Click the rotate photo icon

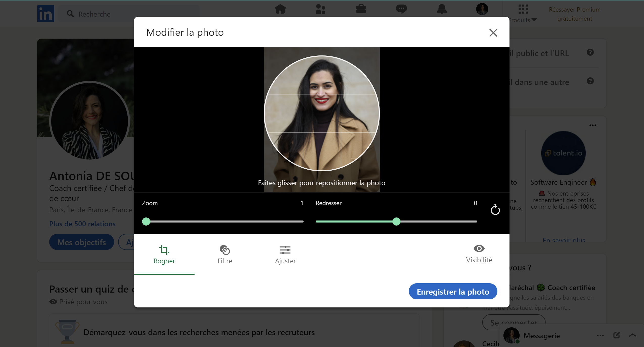[x=495, y=210]
